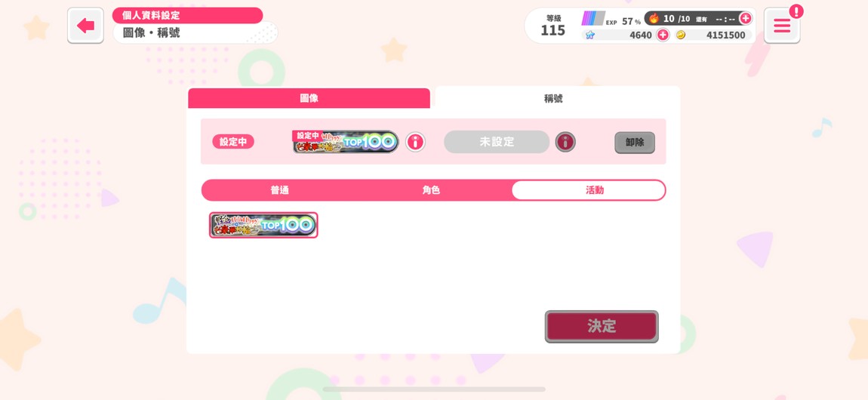This screenshot has height=400, width=868.
Task: Select the currently set TOP100 title slot
Action: click(346, 142)
